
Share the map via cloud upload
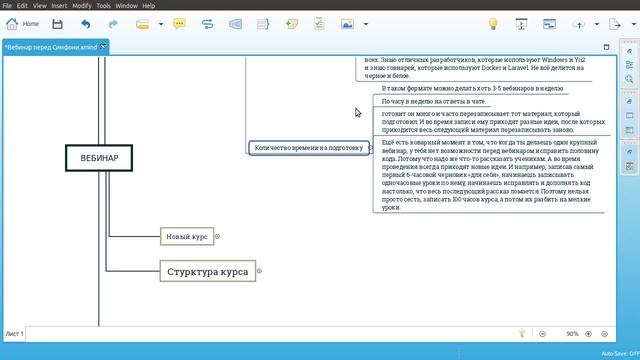[x=579, y=24]
